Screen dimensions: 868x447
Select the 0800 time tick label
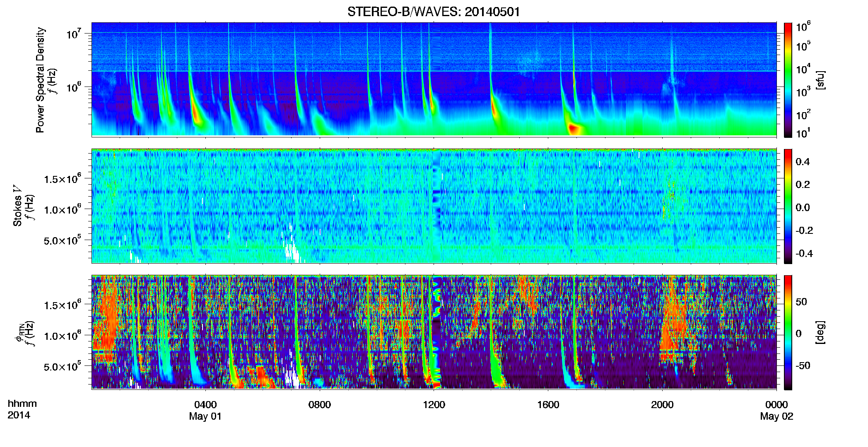[x=320, y=404]
